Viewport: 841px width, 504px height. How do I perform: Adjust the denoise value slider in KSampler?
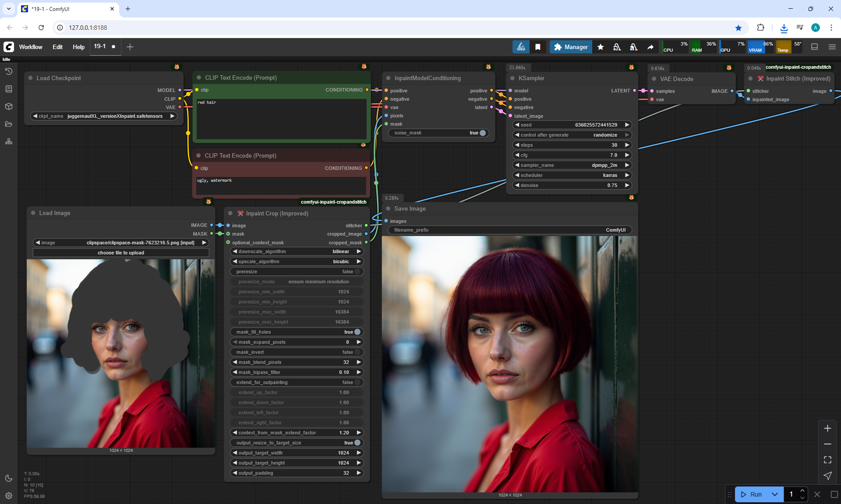(x=572, y=185)
